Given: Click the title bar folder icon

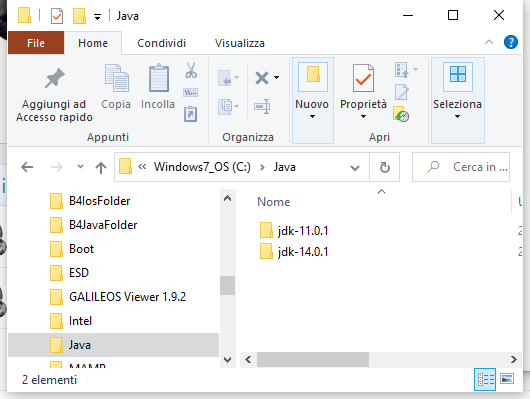Looking at the screenshot, I should pos(24,16).
